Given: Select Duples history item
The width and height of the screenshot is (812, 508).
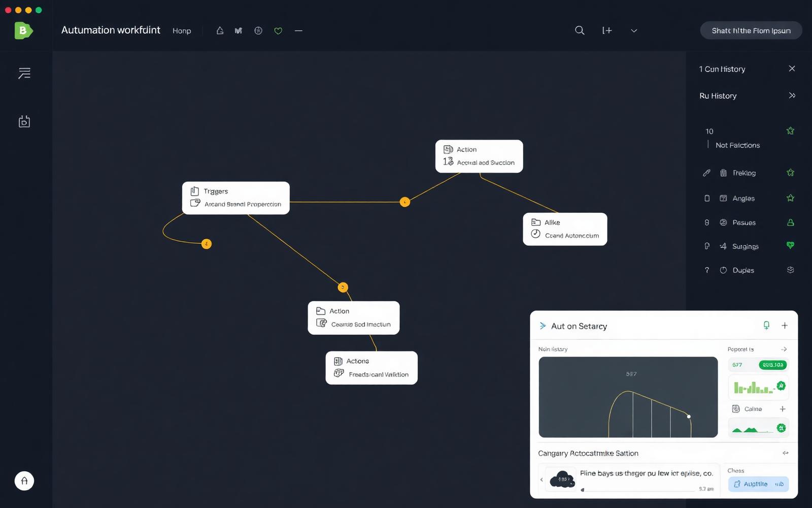Looking at the screenshot, I should (743, 270).
